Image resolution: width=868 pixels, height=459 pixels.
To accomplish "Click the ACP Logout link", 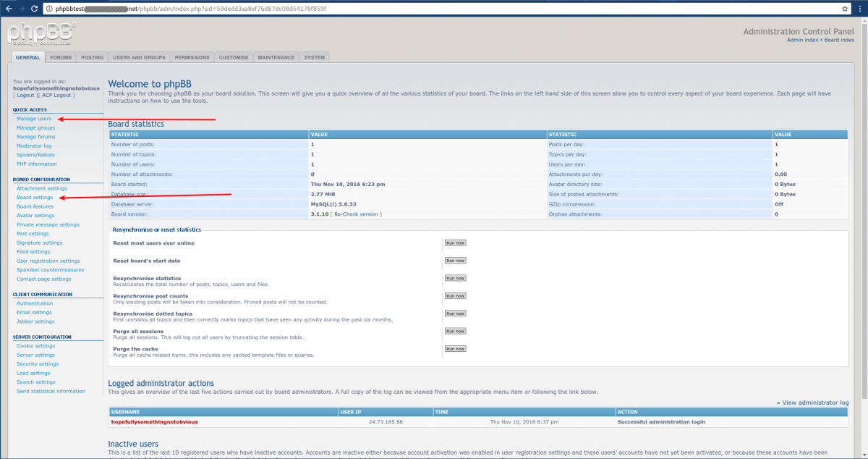I will (56, 95).
